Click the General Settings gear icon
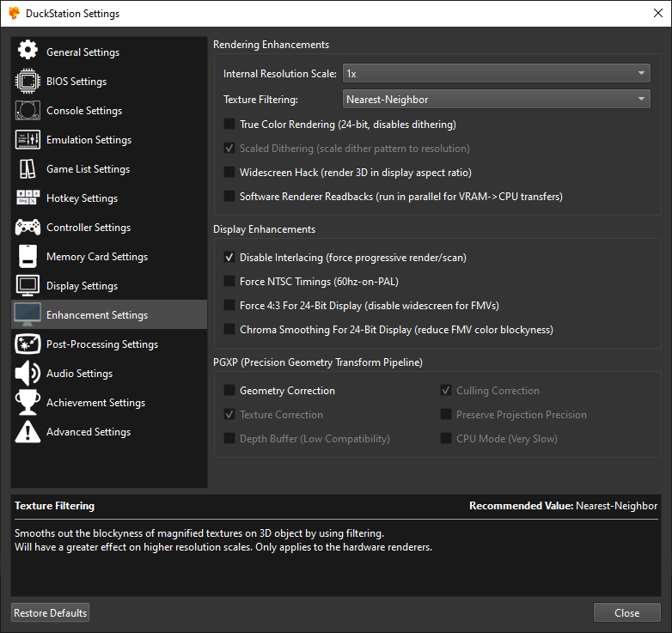This screenshot has height=633, width=672. 27,50
